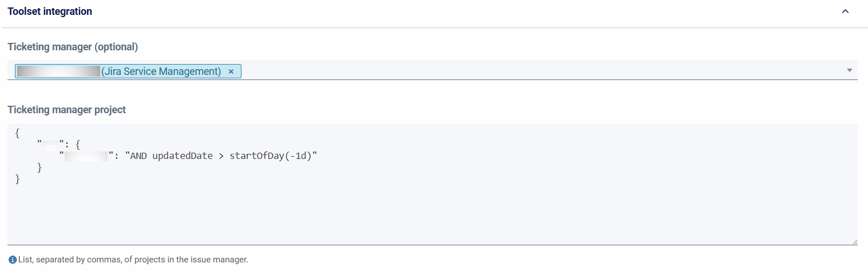Screen dimensions: 868x271
Task: Collapse section using the chevron-up icon
Action: 845,11
